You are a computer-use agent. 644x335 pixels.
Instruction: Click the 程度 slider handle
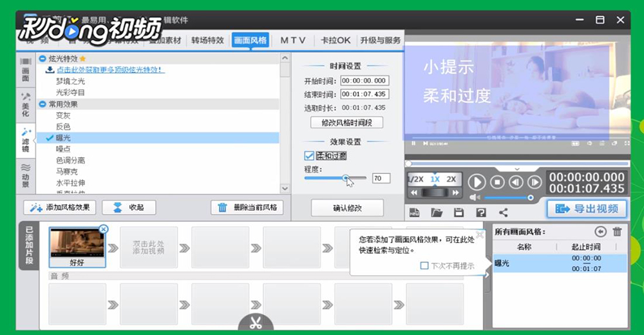[346, 178]
